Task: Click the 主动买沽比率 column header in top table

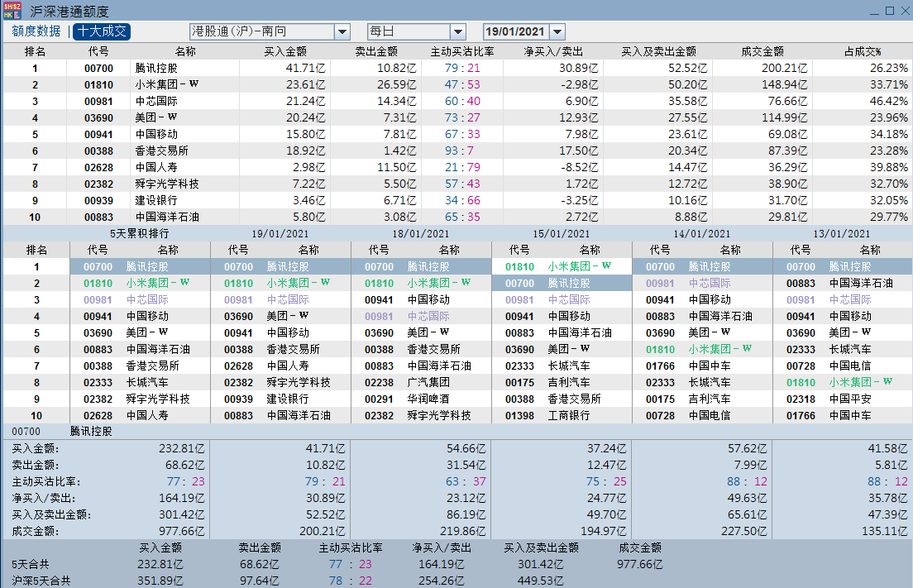Action: 462,52
